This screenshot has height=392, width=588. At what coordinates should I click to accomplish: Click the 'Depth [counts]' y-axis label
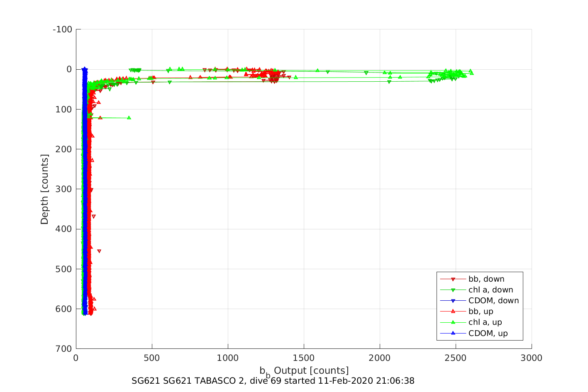[x=44, y=189]
